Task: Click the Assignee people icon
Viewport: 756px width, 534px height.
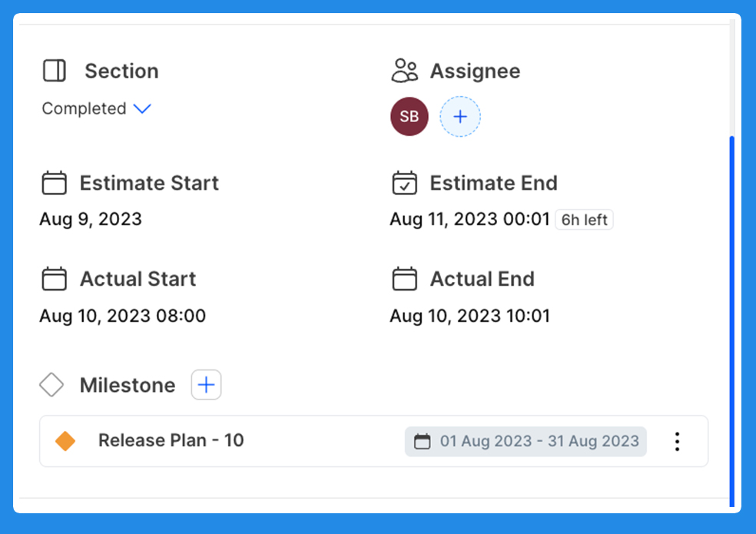Action: pos(404,71)
